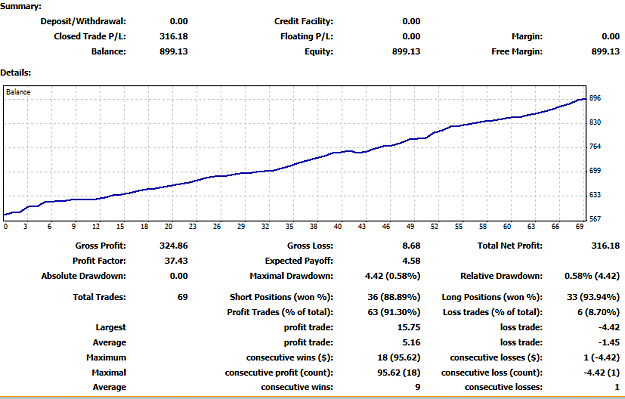Click the Floating P/L label
The image size is (625, 399).
coord(307,36)
